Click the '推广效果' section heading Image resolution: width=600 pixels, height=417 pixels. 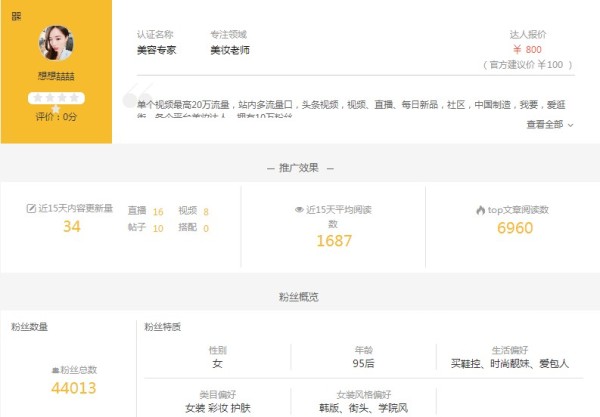click(x=299, y=168)
